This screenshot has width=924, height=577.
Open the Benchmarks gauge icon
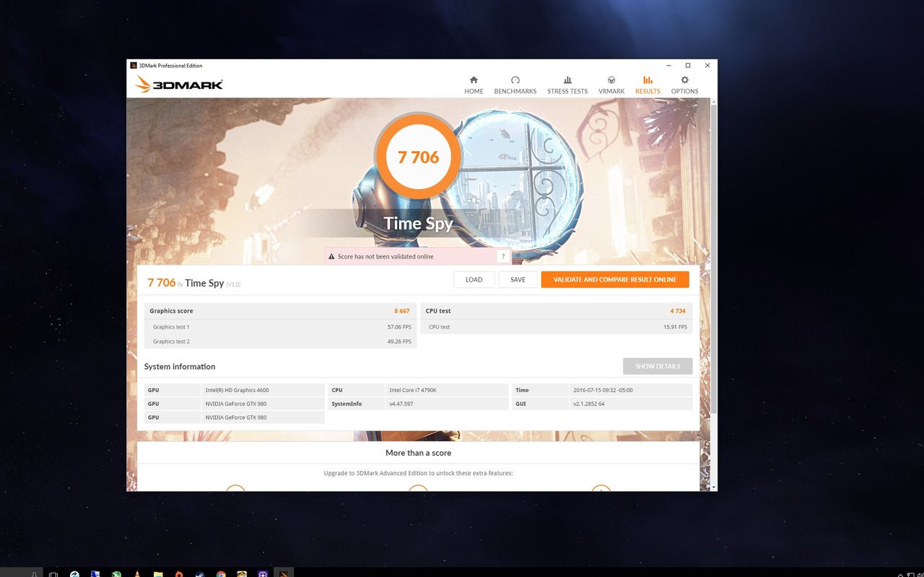click(515, 80)
